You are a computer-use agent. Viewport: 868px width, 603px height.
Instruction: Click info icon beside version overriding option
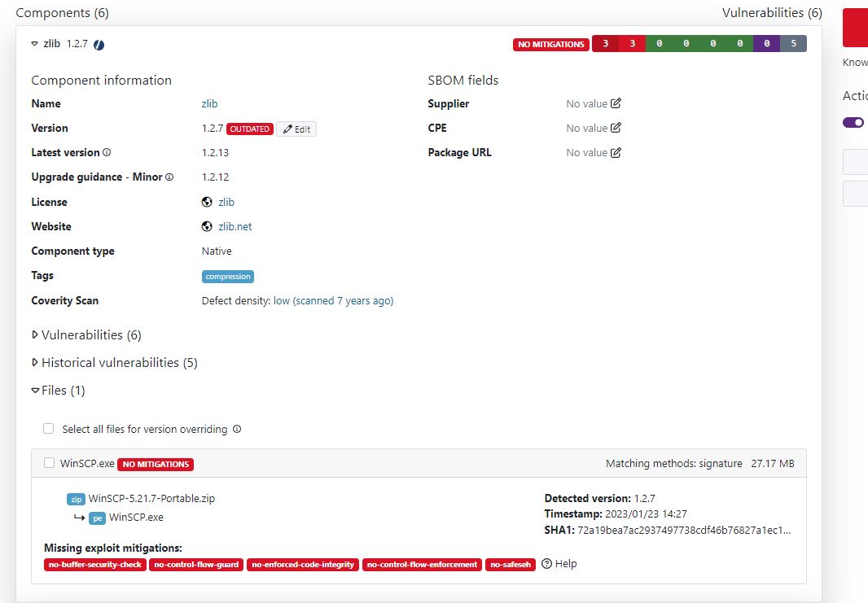tap(237, 429)
